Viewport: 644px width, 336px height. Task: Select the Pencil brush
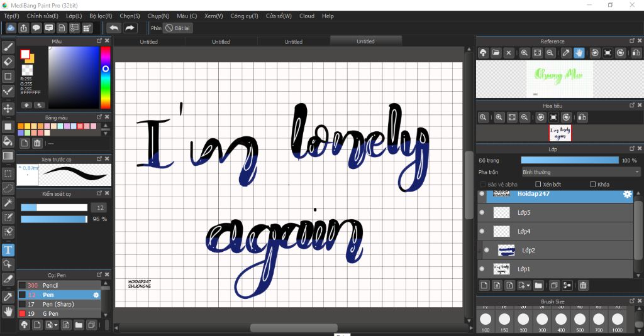tap(58, 286)
